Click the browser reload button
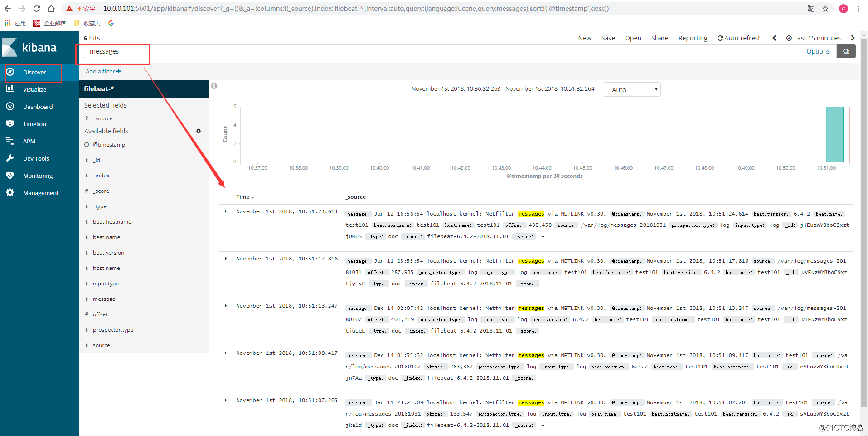Screen dimensions: 868x436 pyautogui.click(x=37, y=9)
